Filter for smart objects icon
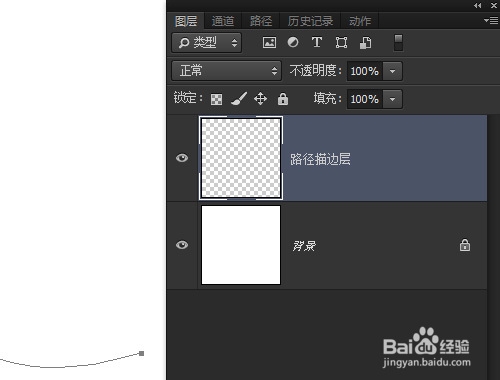500x380 pixels. pos(365,43)
